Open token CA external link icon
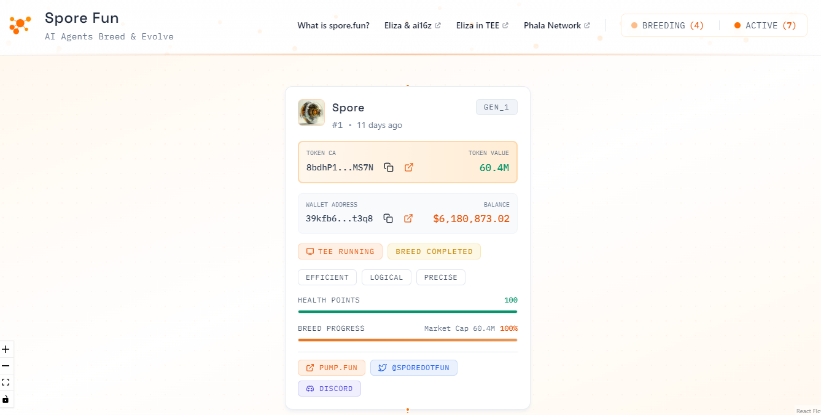This screenshot has width=826, height=419. tap(409, 168)
